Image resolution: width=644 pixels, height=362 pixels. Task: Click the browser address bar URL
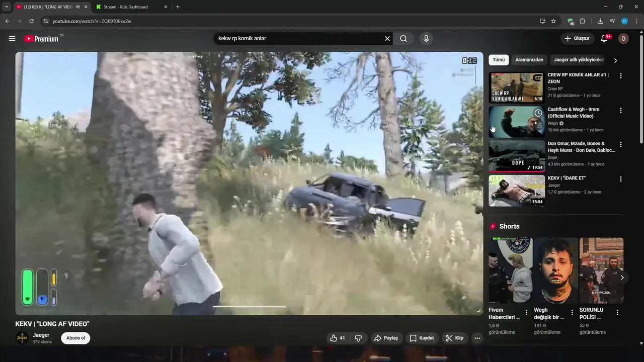pyautogui.click(x=92, y=21)
